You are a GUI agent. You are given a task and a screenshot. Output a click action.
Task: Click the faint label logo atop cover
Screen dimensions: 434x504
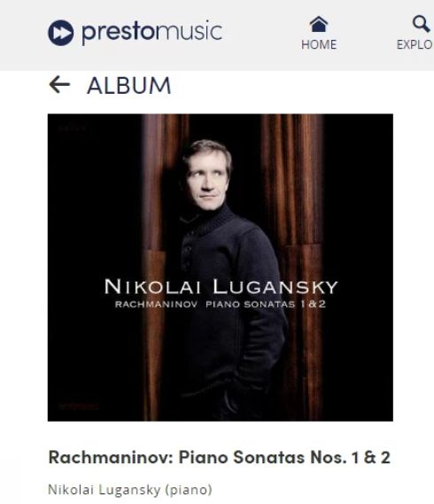(x=72, y=128)
